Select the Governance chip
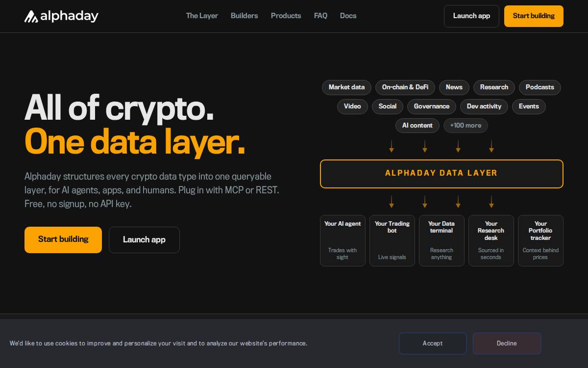 tap(432, 106)
